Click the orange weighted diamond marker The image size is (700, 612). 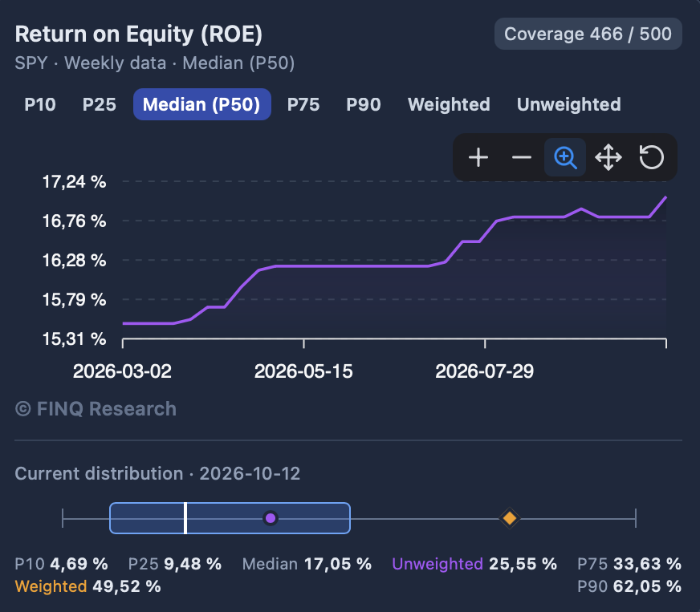510,518
